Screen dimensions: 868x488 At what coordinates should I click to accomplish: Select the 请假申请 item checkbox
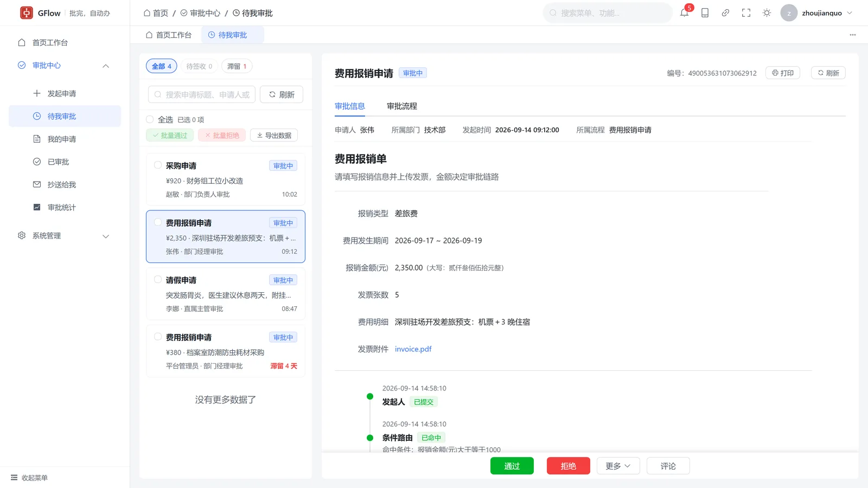tap(158, 279)
